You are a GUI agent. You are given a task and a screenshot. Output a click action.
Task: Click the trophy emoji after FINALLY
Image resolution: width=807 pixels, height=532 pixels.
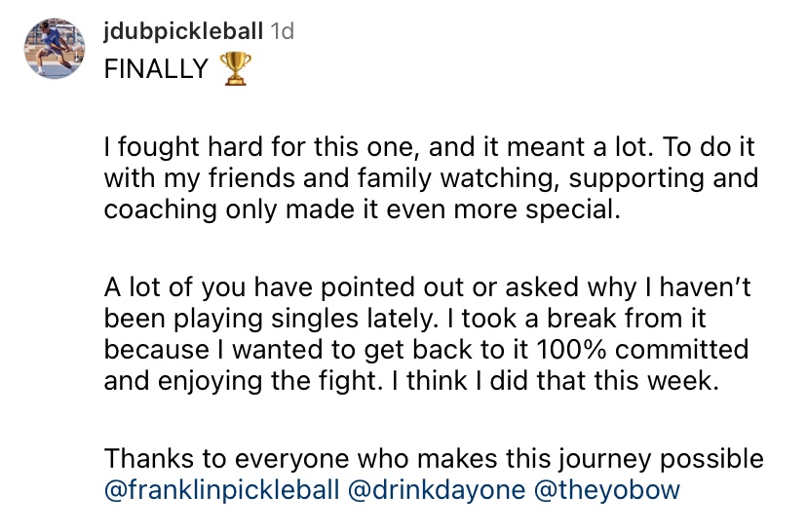point(235,68)
